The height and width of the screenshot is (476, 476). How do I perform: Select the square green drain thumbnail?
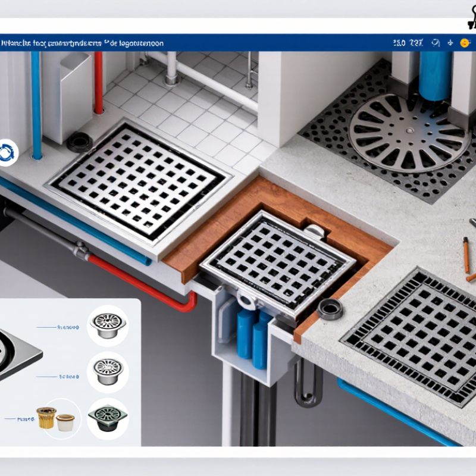click(108, 419)
